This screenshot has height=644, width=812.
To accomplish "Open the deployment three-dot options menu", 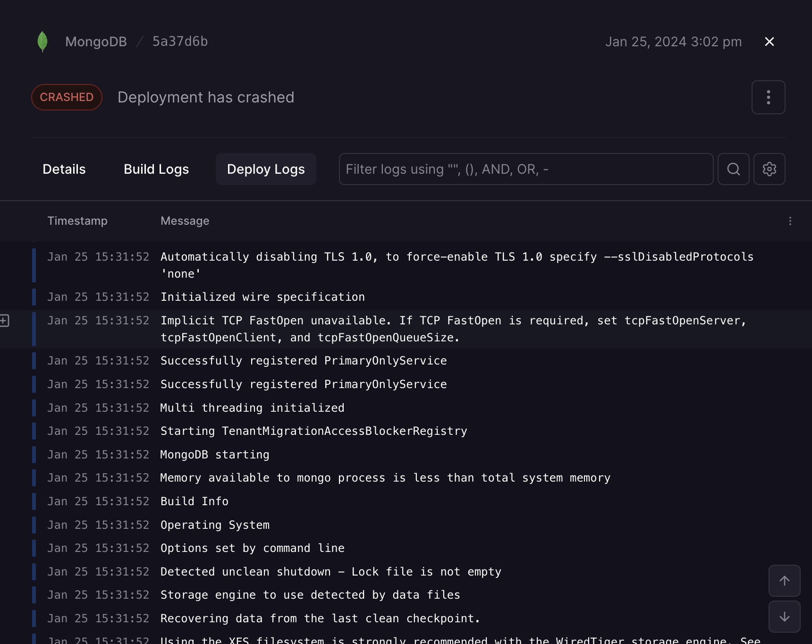I will point(768,97).
